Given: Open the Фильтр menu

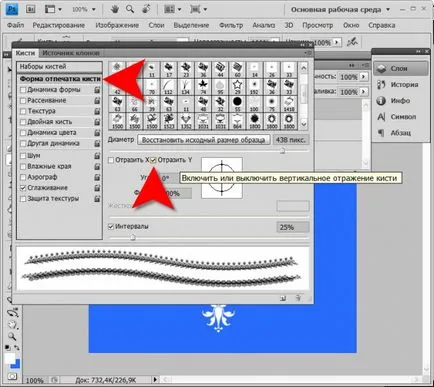Looking at the screenshot, I should pos(231,25).
